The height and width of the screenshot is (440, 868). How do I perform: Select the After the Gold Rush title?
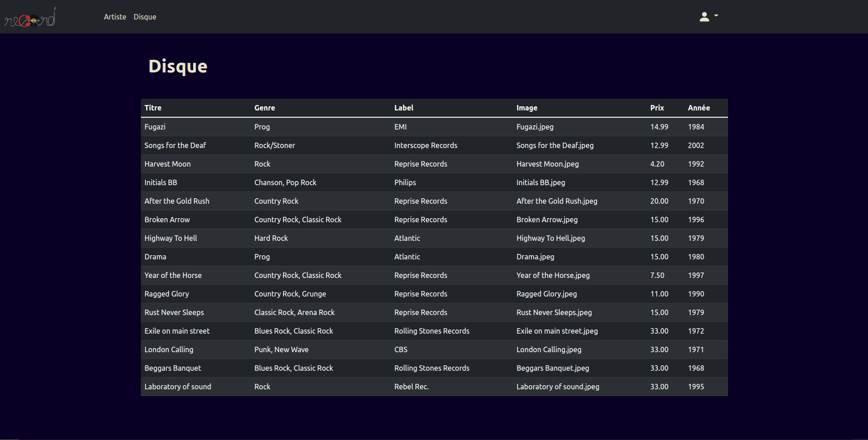(177, 201)
